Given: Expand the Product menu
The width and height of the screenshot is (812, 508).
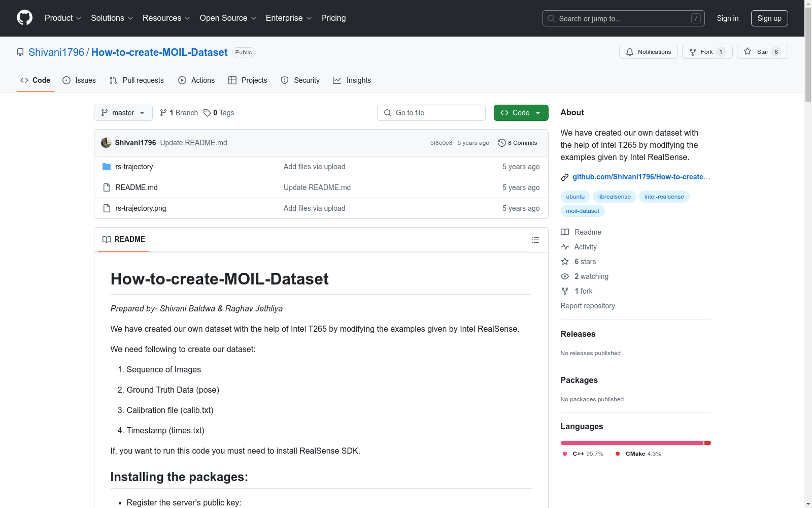Looking at the screenshot, I should (x=63, y=18).
